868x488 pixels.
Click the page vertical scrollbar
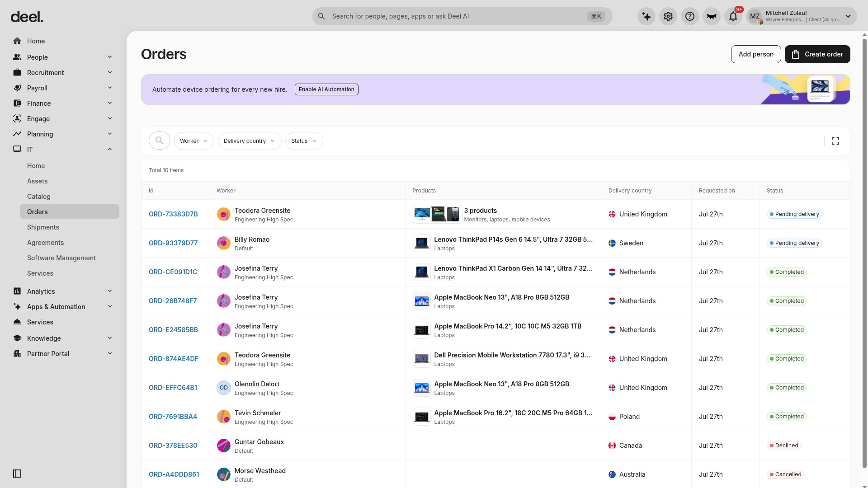tap(864, 253)
